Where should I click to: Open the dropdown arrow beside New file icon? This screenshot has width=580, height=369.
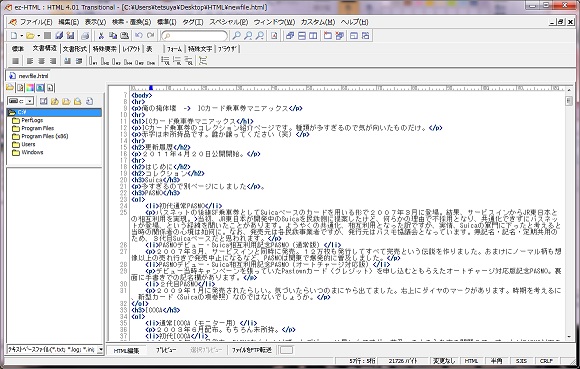pos(21,36)
